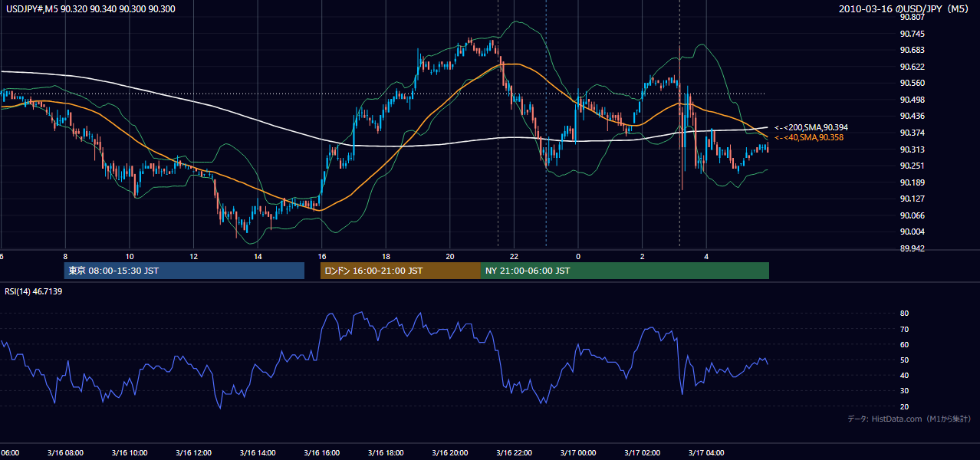The image size is (980, 460).
Task: Click the 90.374 price axis value
Action: [912, 133]
